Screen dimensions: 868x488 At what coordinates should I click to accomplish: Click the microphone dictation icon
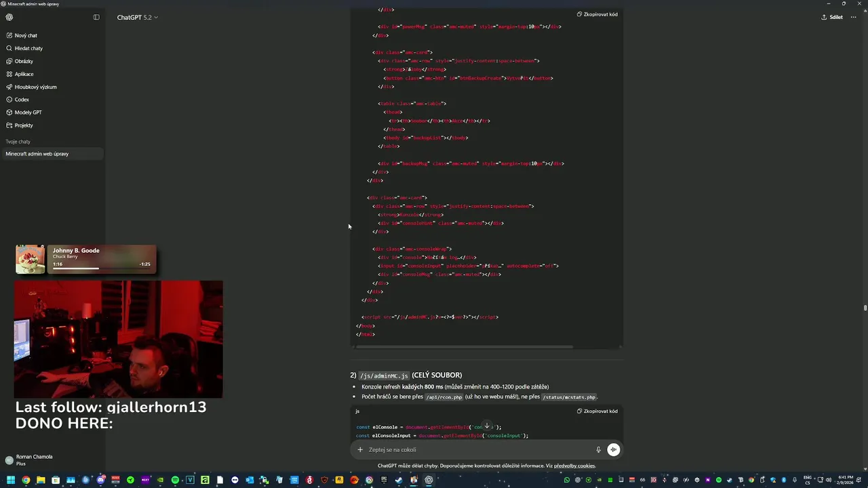(x=598, y=449)
